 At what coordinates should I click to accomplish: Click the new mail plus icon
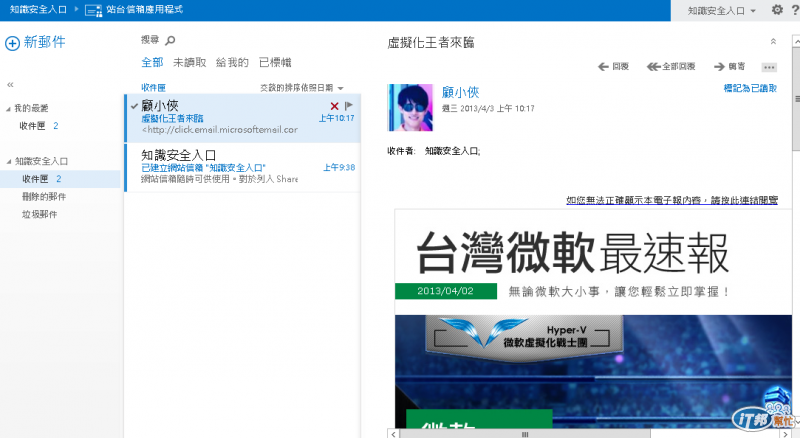coord(12,43)
